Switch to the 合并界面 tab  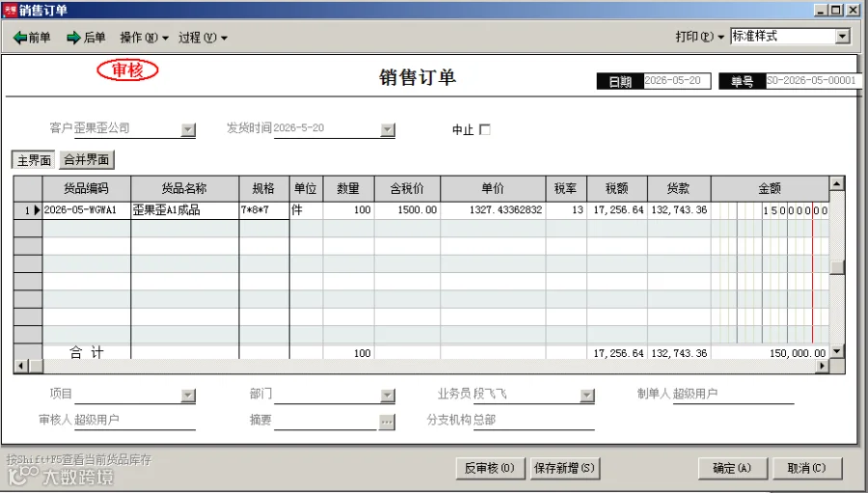(x=87, y=159)
